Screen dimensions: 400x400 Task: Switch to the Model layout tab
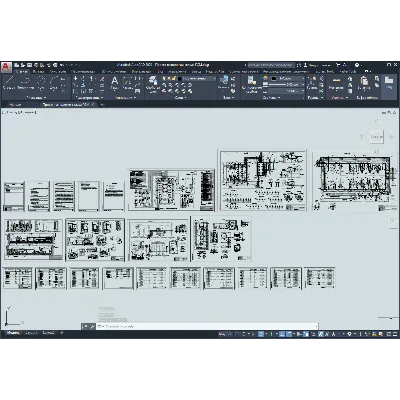[x=13, y=333]
